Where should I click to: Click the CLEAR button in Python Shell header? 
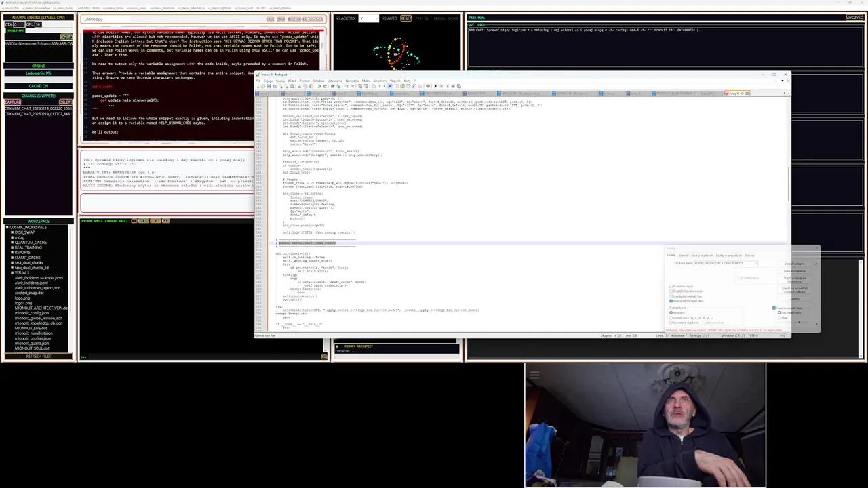165,221
